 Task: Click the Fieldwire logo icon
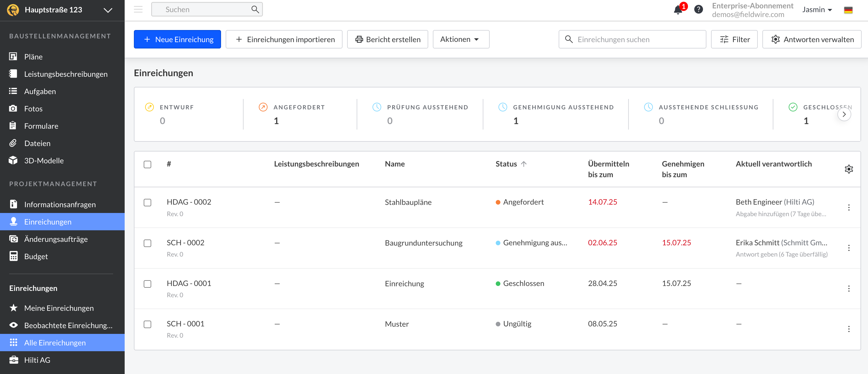[13, 10]
